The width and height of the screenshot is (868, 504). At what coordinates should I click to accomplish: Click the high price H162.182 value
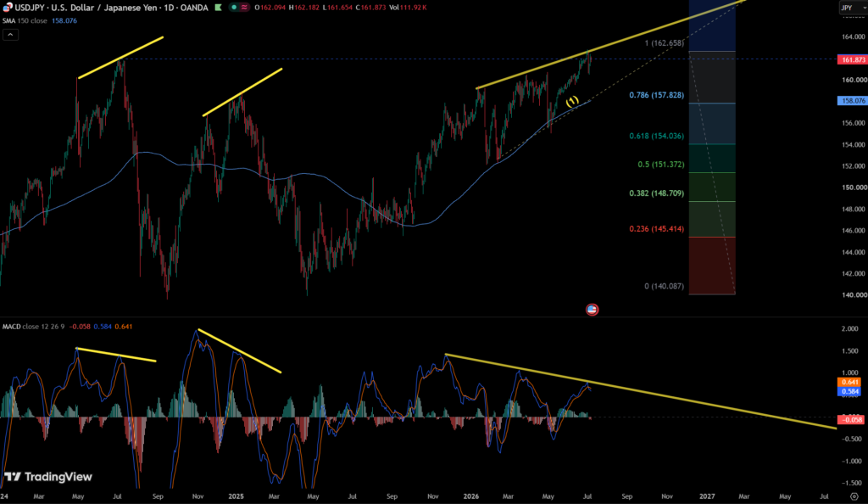point(305,8)
